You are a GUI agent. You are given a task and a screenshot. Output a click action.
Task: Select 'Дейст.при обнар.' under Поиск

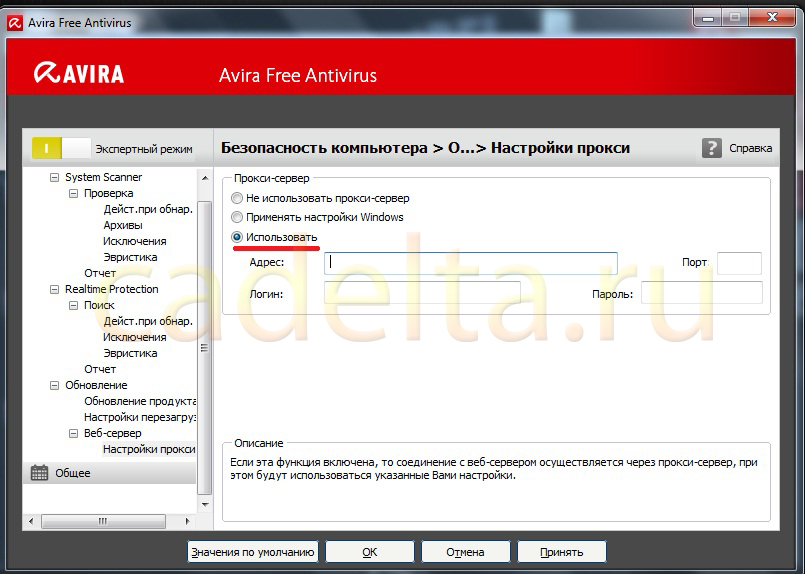[x=148, y=321]
